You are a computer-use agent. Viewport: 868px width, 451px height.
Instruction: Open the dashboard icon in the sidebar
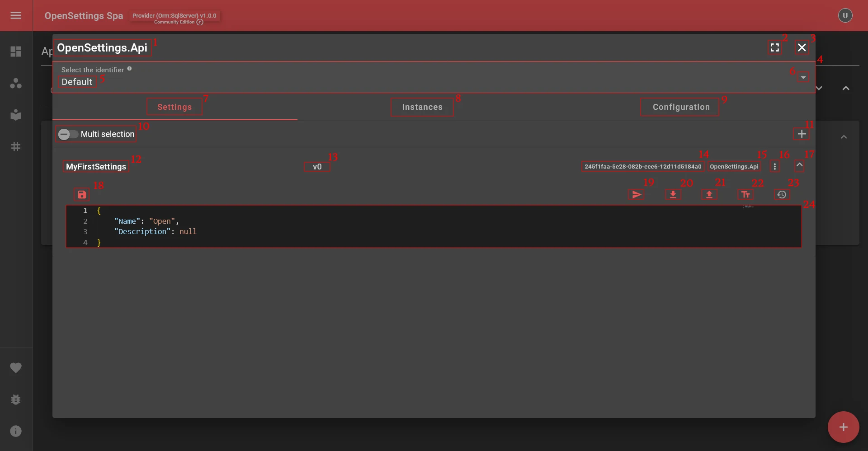(x=16, y=52)
